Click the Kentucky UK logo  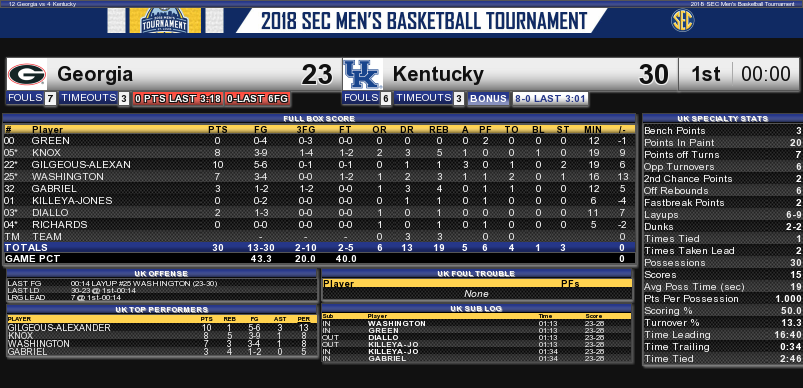(x=363, y=74)
